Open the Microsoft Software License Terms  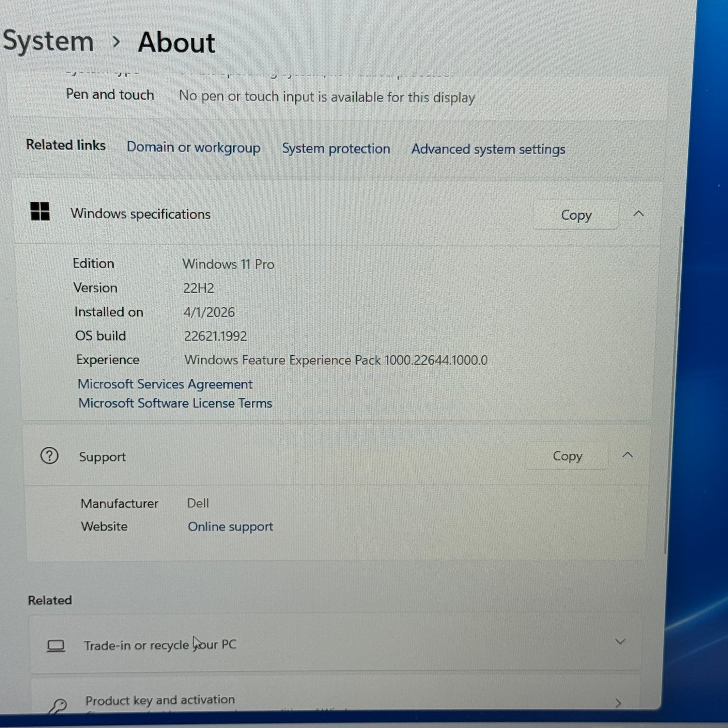(x=175, y=403)
